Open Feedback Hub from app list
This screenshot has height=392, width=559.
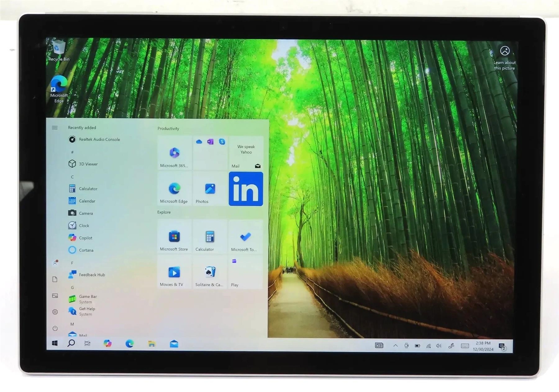87,275
